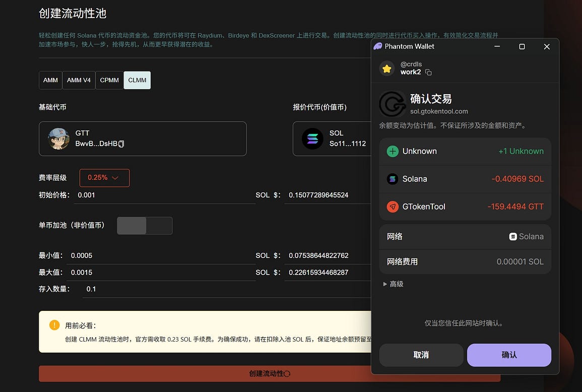
Task: Click the 用前必看 notice heading
Action: 81,325
